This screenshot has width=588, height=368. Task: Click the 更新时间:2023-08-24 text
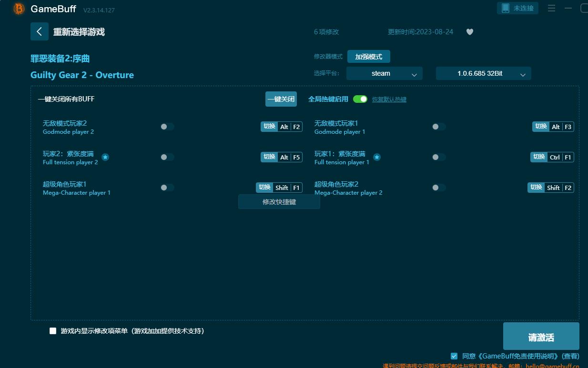(x=421, y=32)
